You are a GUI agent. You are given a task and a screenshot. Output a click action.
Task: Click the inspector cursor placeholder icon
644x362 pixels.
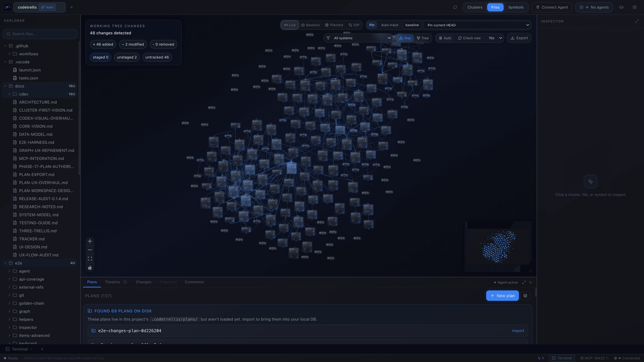pos(590,181)
